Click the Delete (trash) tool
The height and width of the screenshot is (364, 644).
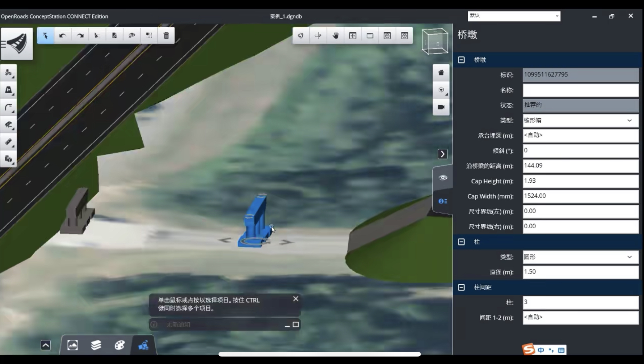(166, 35)
